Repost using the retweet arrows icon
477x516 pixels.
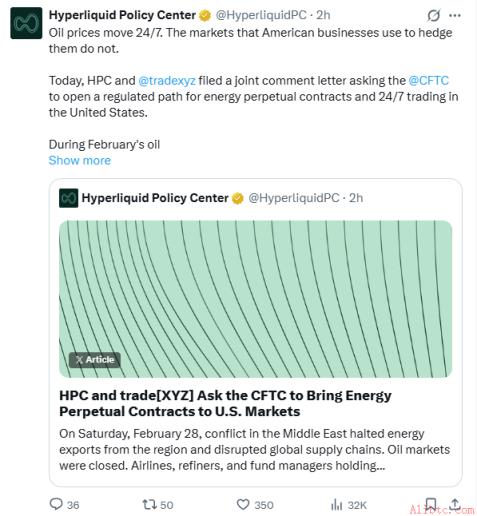tap(149, 504)
